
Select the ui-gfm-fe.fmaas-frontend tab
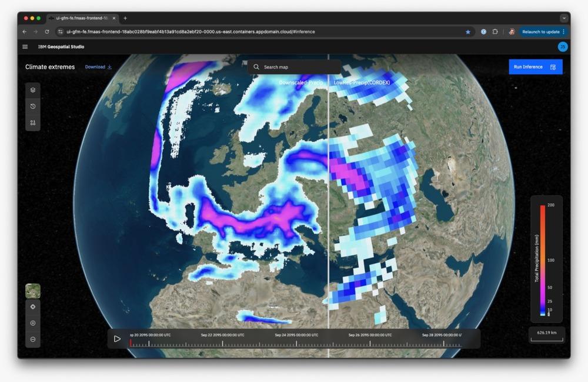click(82, 18)
